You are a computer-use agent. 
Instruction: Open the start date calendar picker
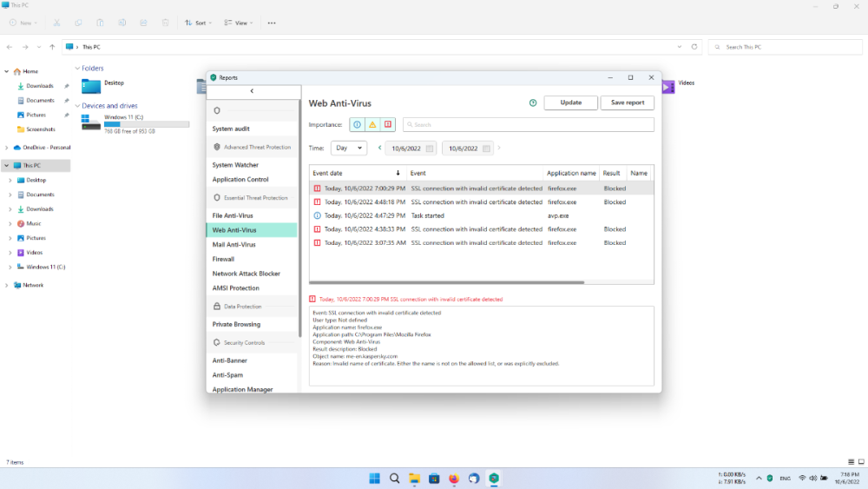point(430,149)
